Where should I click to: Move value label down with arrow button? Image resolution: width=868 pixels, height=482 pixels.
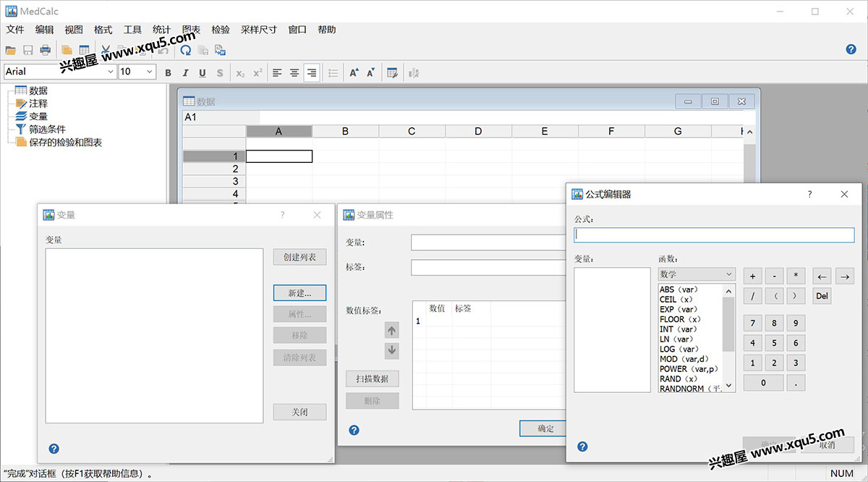(392, 350)
